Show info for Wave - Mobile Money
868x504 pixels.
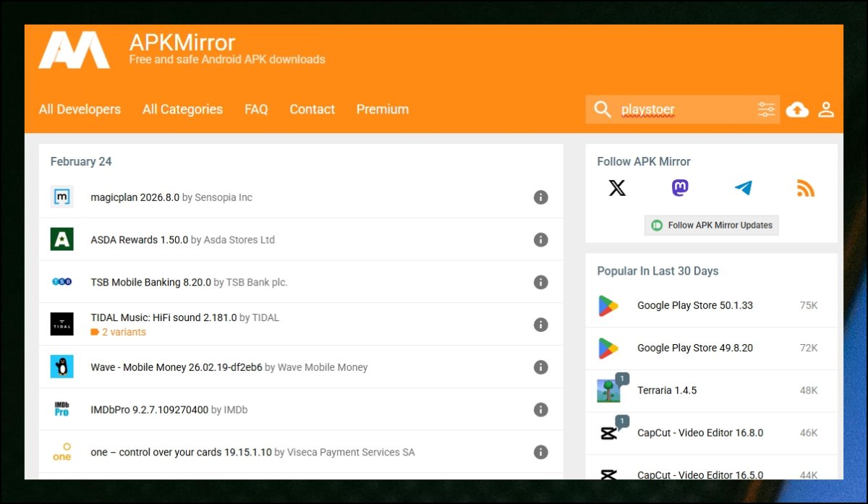coord(541,367)
